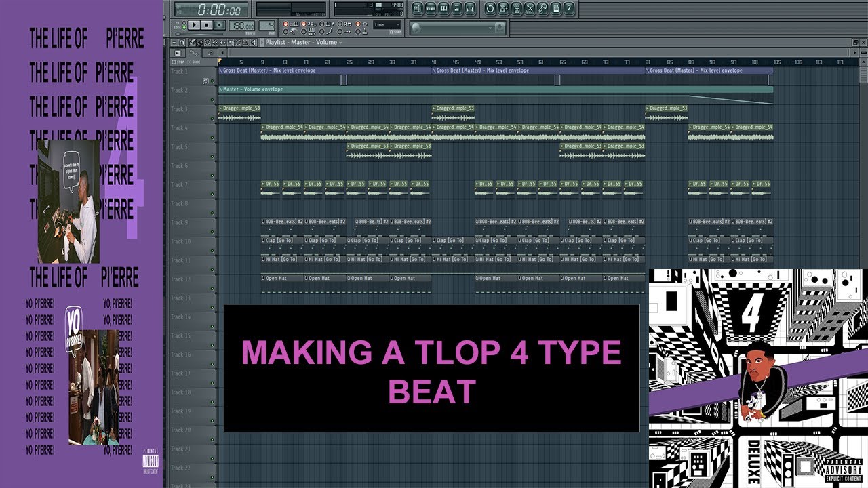
Task: Switch to the audio clips tab in Playlist
Action: click(x=178, y=52)
